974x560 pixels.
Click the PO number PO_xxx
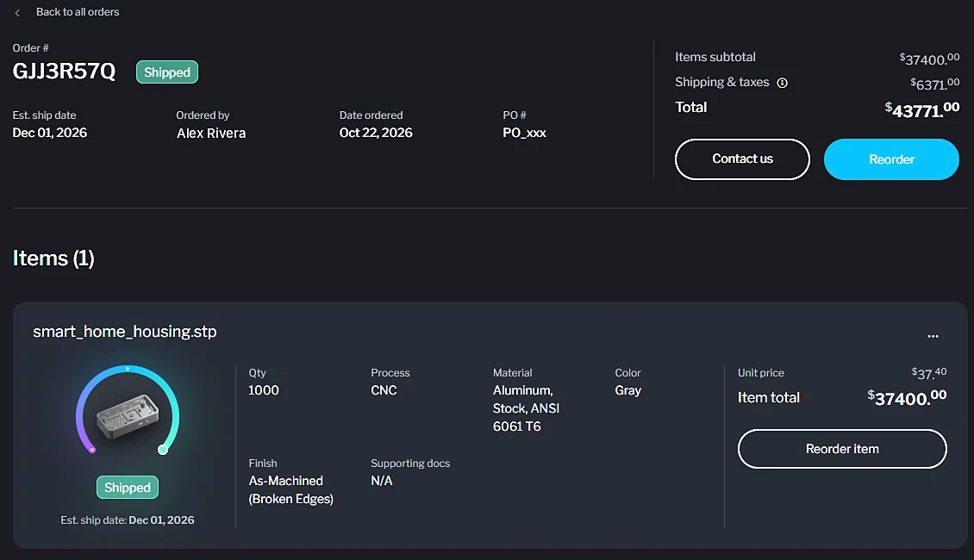(x=524, y=133)
